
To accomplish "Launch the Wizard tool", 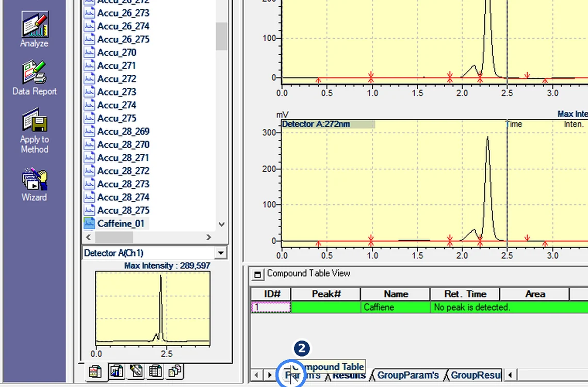I will (x=35, y=184).
